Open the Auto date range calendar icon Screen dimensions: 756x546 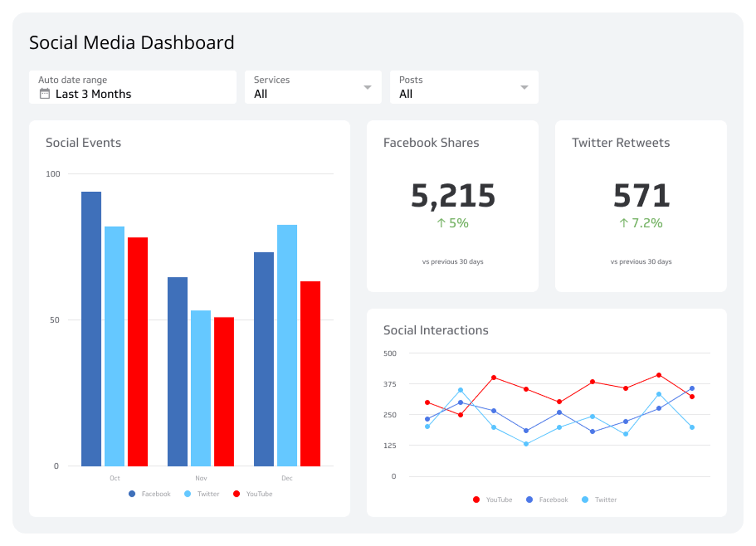[45, 93]
